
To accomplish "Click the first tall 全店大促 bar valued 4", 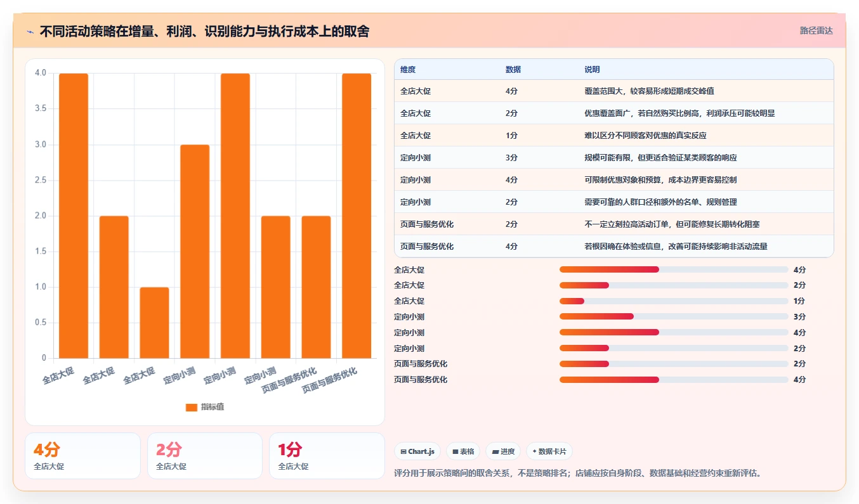I will click(x=74, y=216).
